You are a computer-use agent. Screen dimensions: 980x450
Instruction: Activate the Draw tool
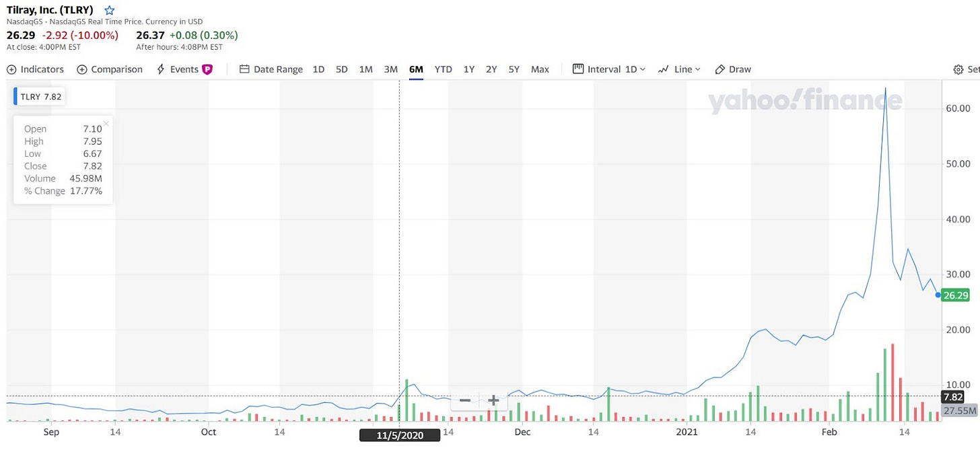pyautogui.click(x=733, y=69)
